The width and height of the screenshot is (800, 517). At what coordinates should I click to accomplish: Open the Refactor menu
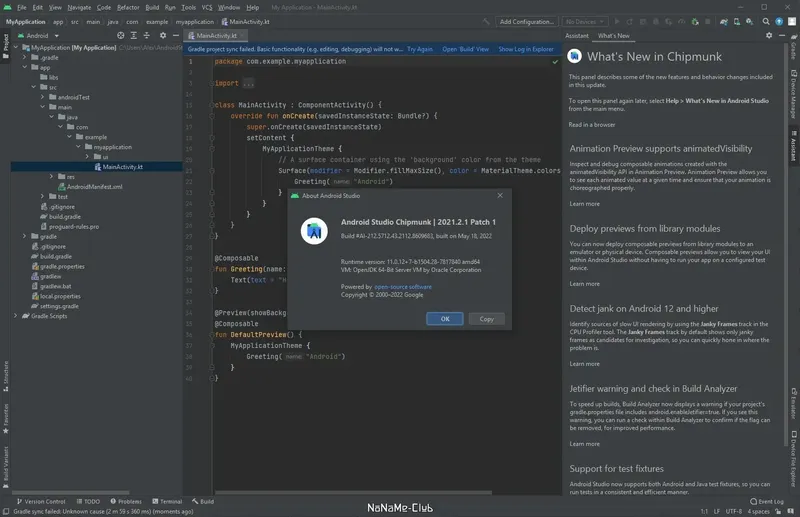tap(128, 8)
